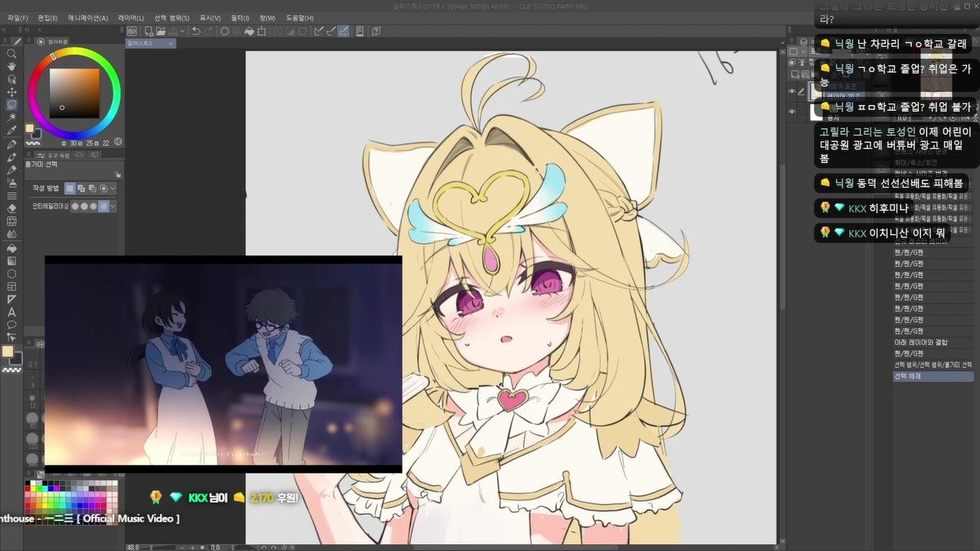Select the Balloon speech bubble tool

(11, 324)
